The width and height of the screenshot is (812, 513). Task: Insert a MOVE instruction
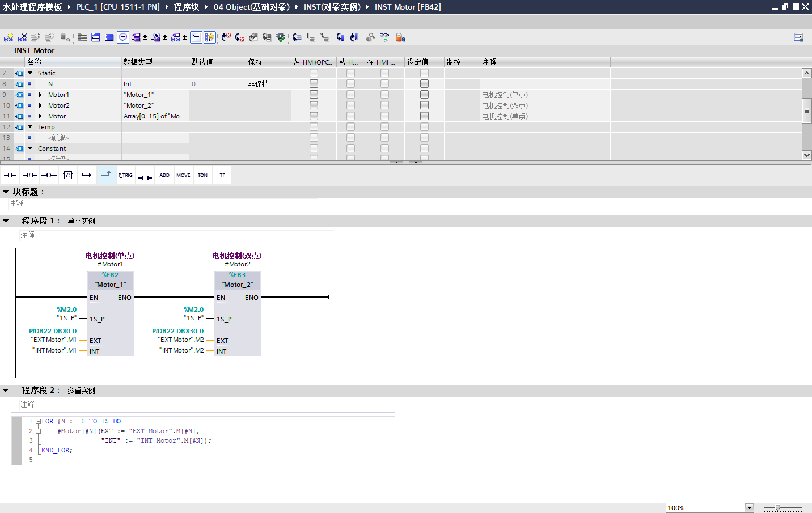[183, 175]
